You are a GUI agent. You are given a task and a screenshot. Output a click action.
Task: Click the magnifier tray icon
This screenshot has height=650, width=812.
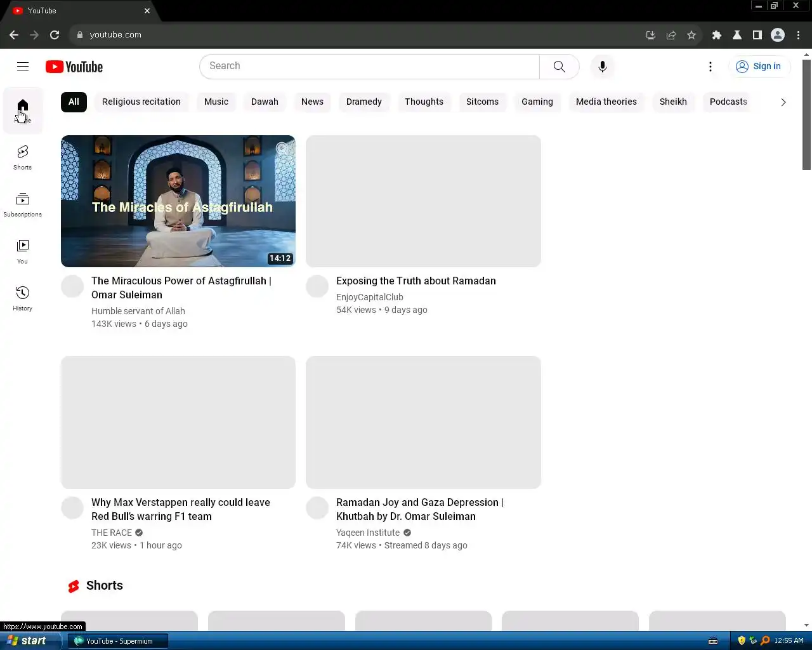point(765,640)
